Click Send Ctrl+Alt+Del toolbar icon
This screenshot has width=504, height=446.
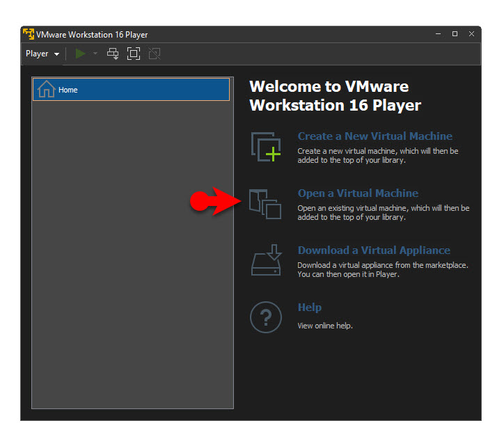tap(113, 54)
